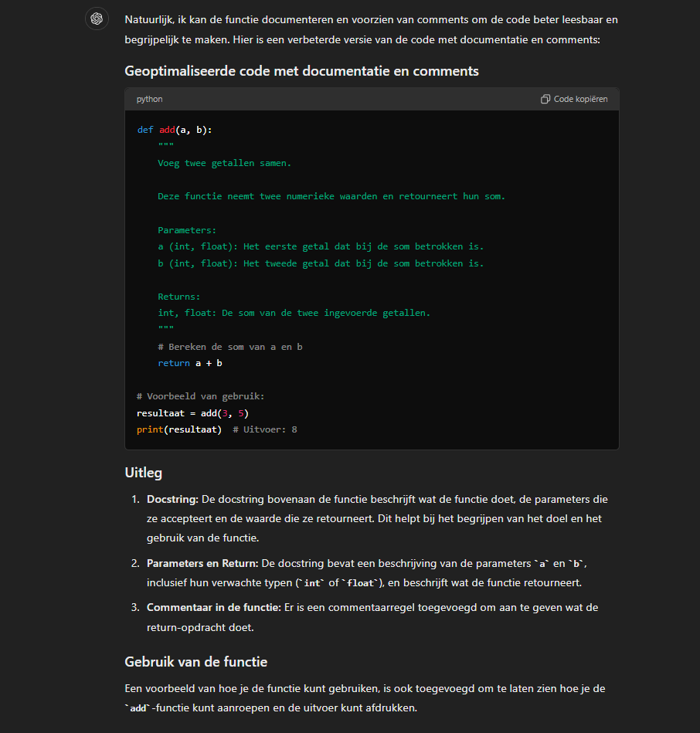Click the "# Voorbeeld van gebruik:" comment

coord(200,396)
